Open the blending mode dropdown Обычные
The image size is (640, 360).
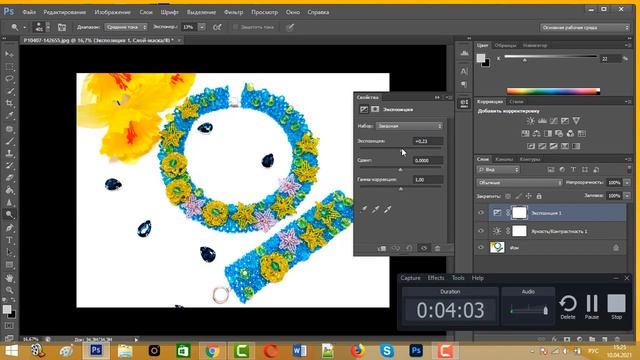pos(519,183)
